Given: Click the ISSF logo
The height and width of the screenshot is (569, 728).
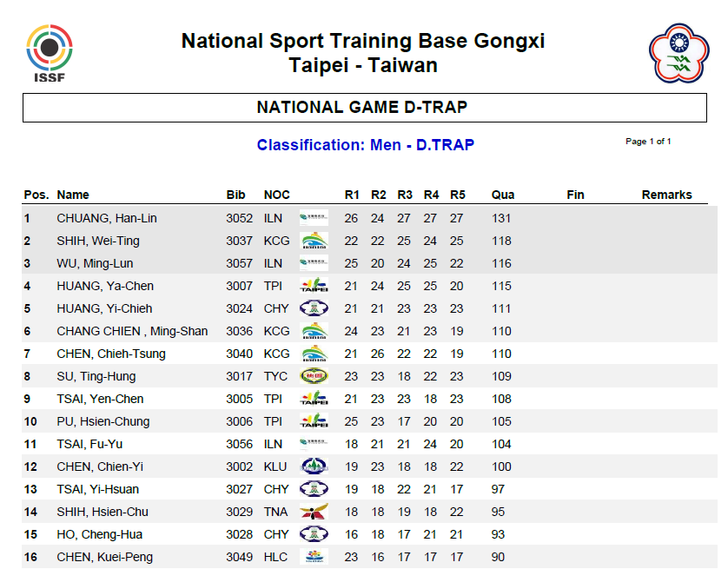Looking at the screenshot, I should coord(50,53).
